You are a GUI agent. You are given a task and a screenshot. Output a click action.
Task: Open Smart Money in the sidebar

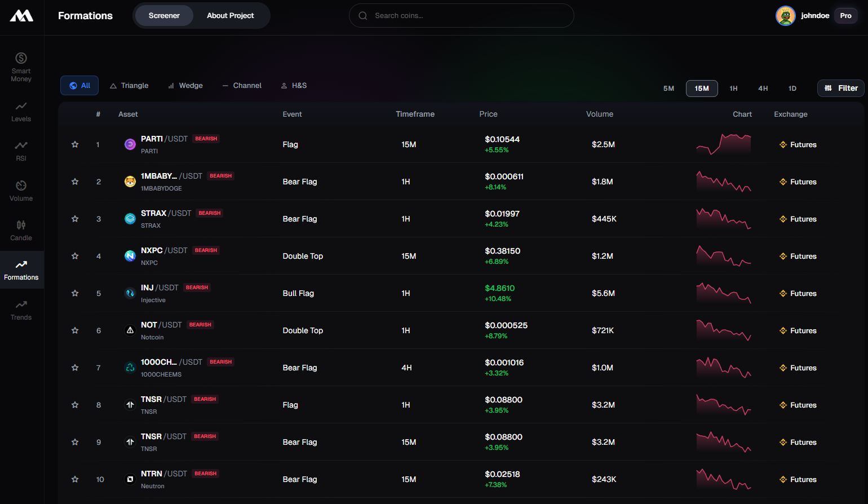point(21,67)
